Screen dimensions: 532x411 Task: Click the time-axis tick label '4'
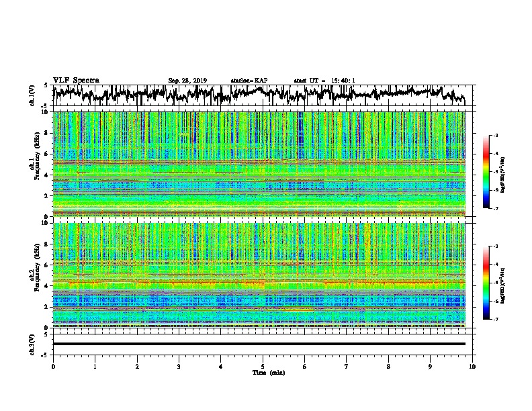click(221, 367)
